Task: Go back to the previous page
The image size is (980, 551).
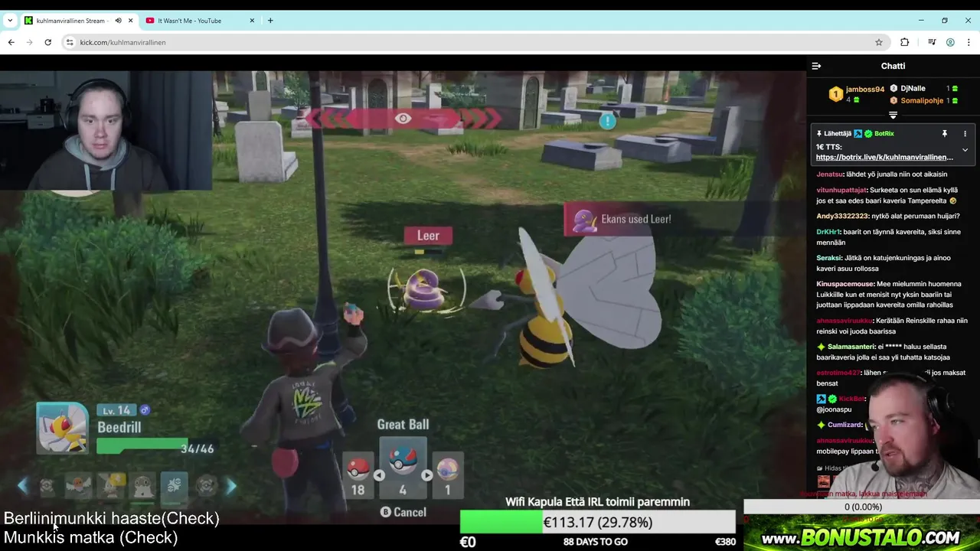Action: tap(11, 42)
